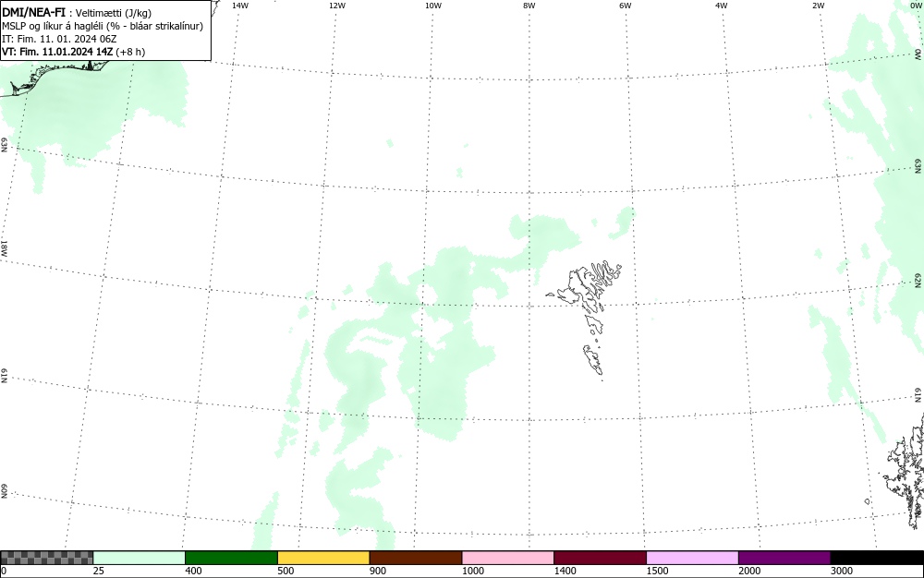Click the 2W longitude label

click(x=818, y=6)
